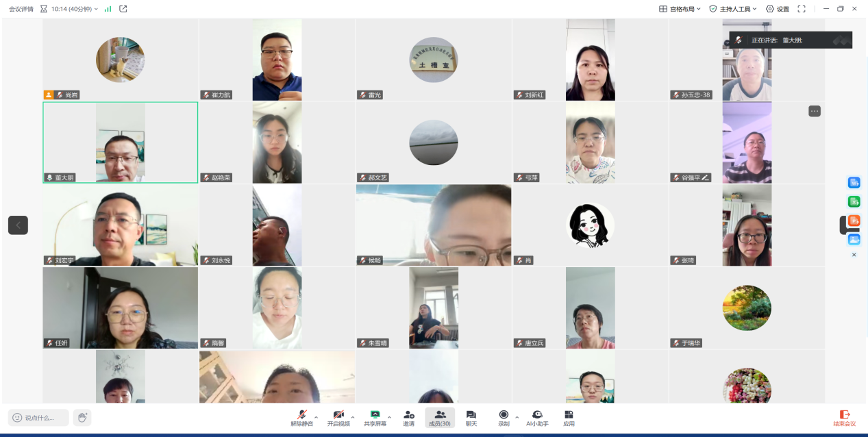Open the 邀请 invite icon
The image size is (868, 437).
(408, 418)
